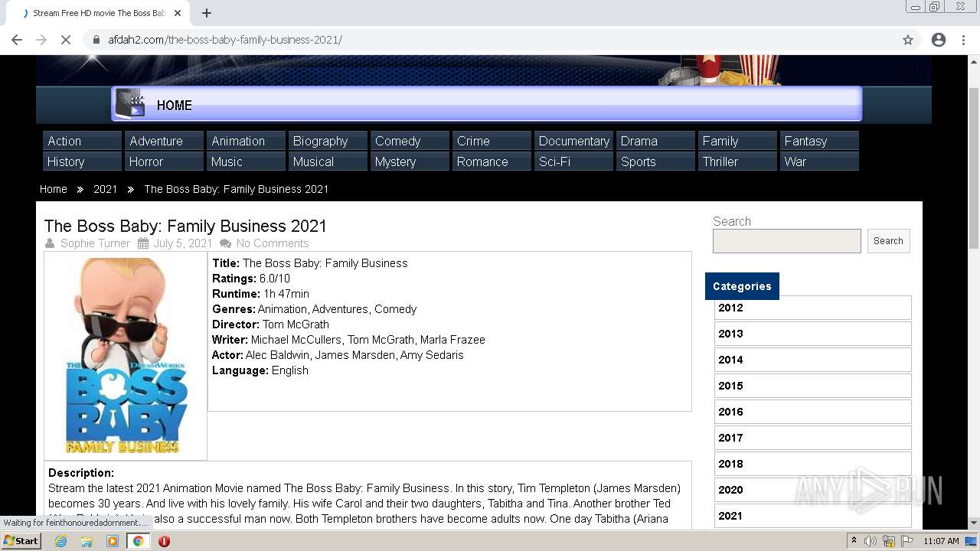Open the Drama genre
The width and height of the screenshot is (980, 551).
[655, 141]
